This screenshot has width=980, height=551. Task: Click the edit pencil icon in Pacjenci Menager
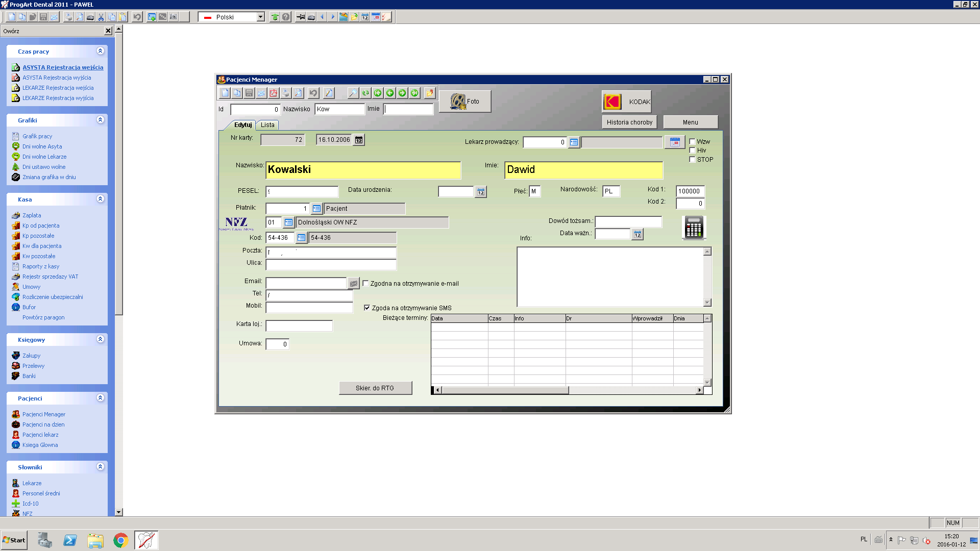[329, 93]
